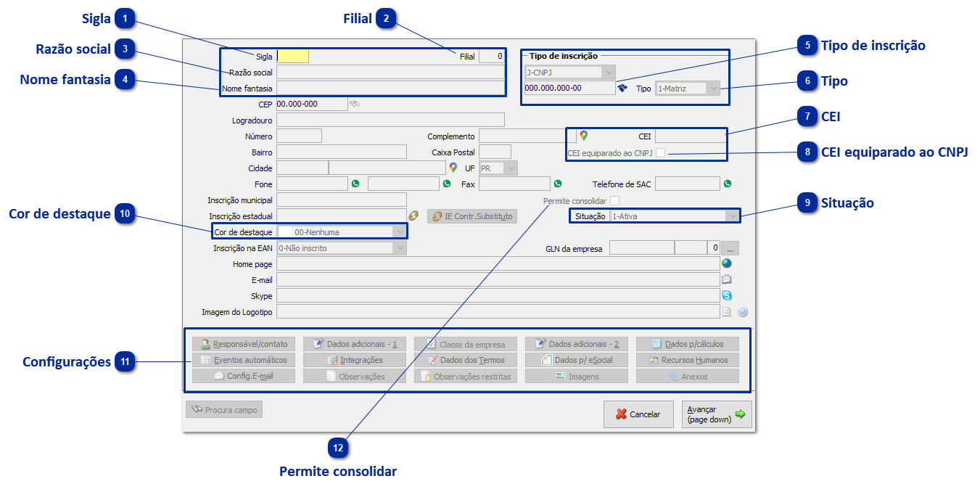Click the Avançar (page down) button
The width and height of the screenshot is (980, 492).
coord(717,414)
